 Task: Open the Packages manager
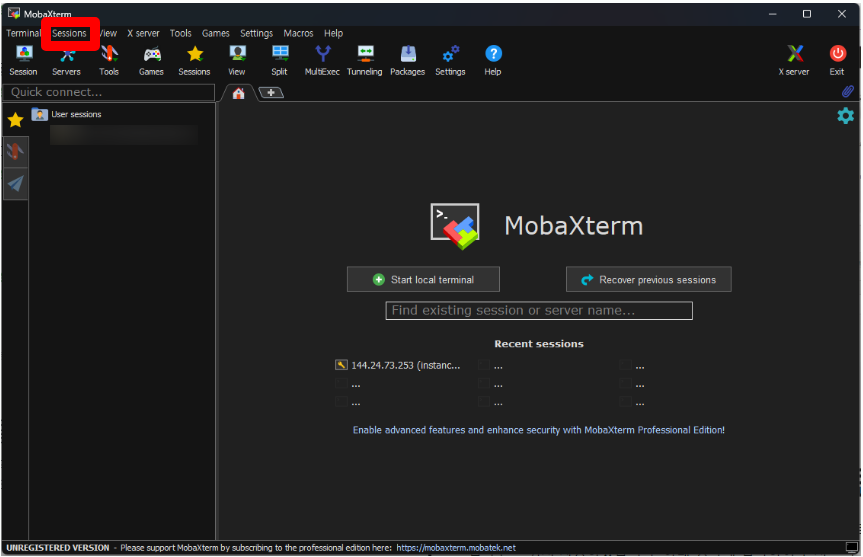pos(408,61)
